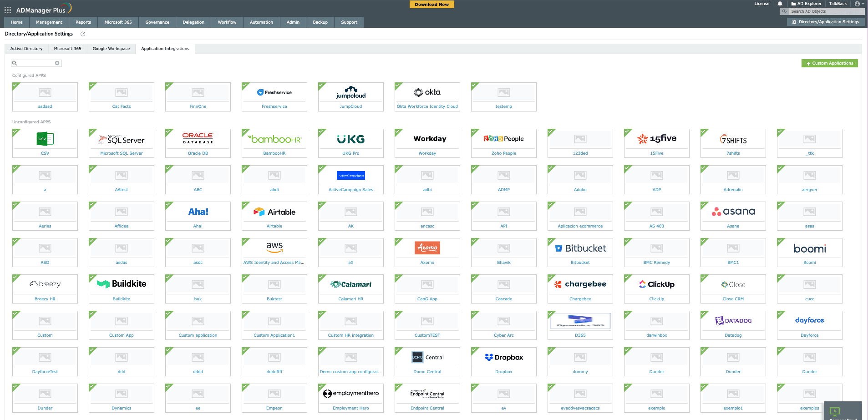
Task: Select the BambooHR logo
Action: (274, 139)
